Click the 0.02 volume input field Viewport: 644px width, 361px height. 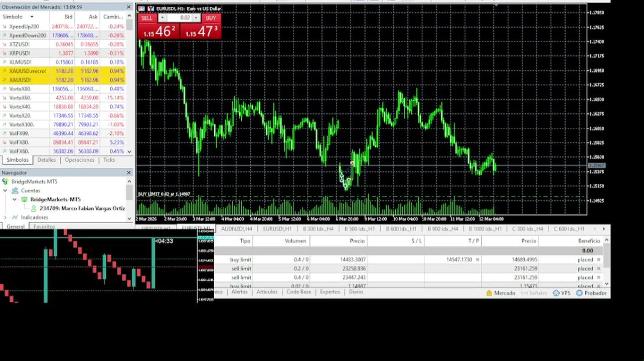tap(180, 18)
